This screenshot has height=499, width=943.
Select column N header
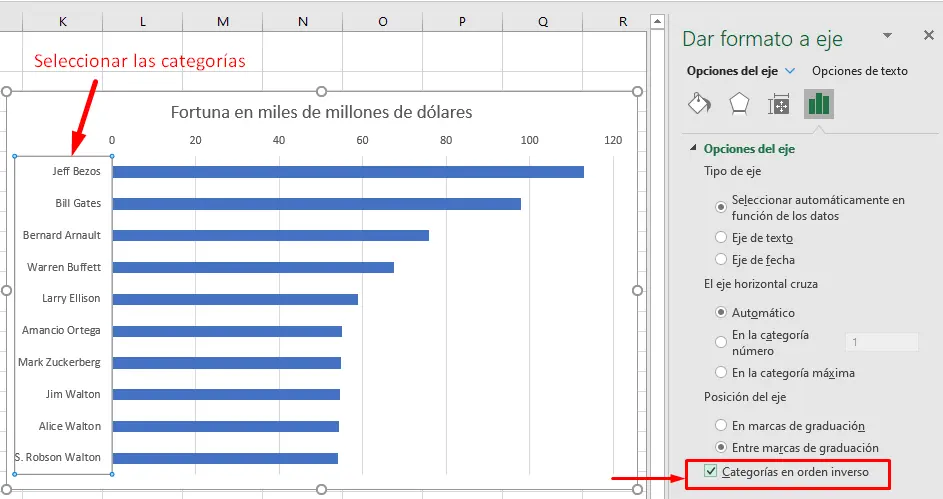(x=303, y=22)
